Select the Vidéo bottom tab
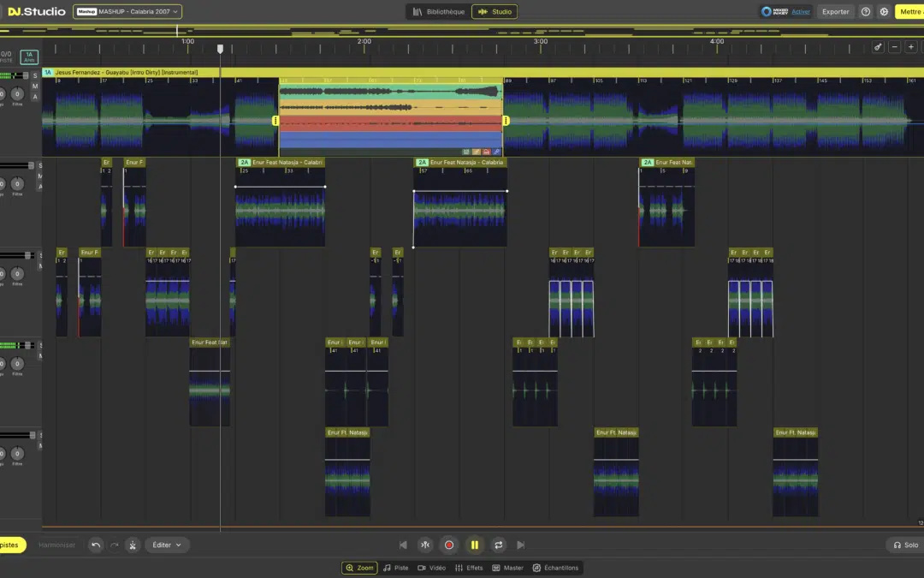 (432, 568)
